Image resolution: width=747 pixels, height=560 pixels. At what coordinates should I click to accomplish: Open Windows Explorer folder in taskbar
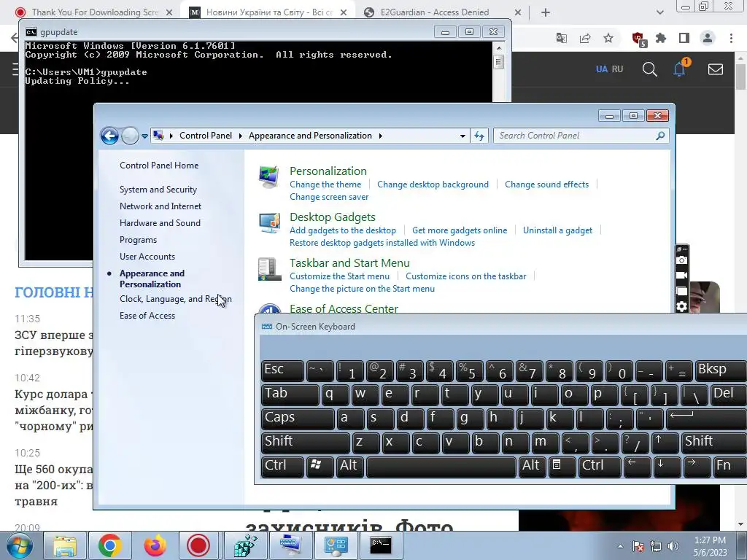tap(65, 545)
